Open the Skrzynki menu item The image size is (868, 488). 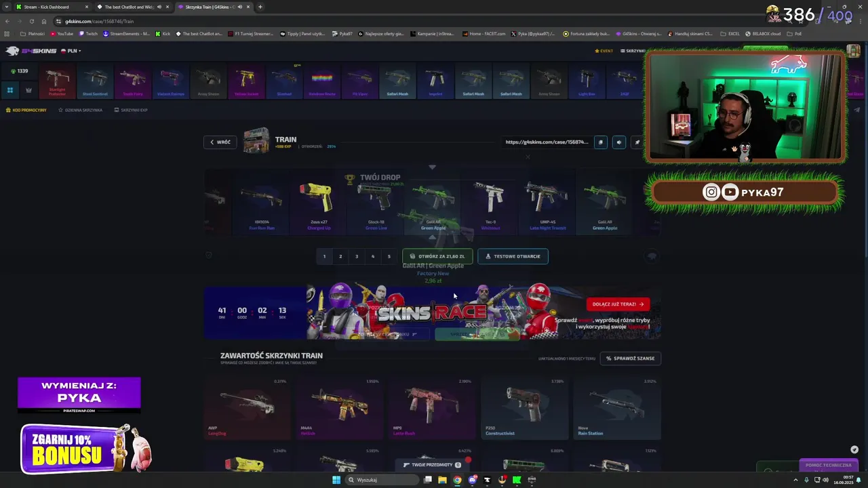click(x=633, y=51)
